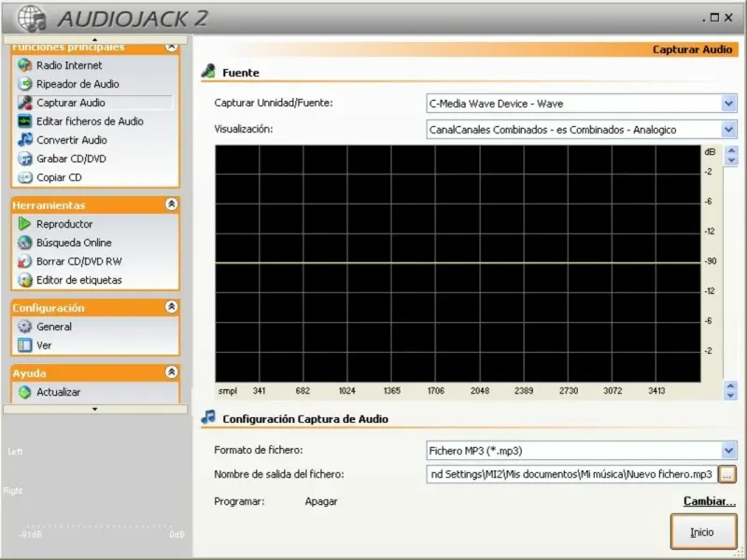The height and width of the screenshot is (560, 747).
Task: Click the Convertir Audio music note icon
Action: (25, 139)
